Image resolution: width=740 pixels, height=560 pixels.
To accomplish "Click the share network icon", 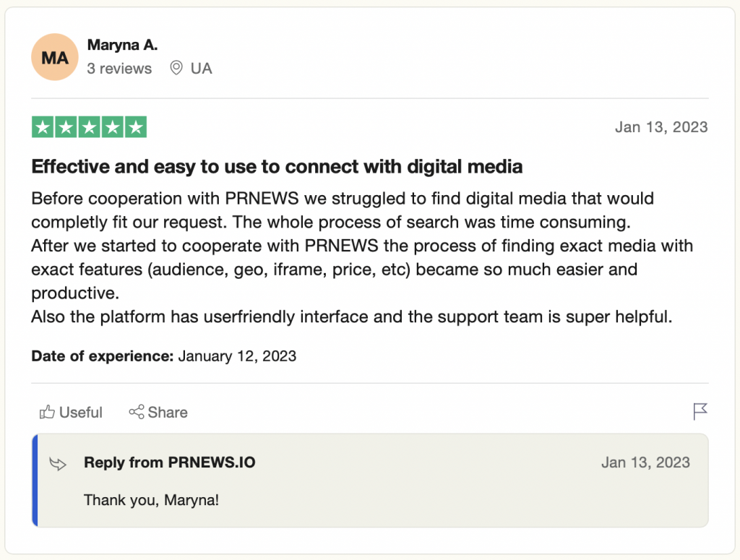I will pyautogui.click(x=137, y=412).
